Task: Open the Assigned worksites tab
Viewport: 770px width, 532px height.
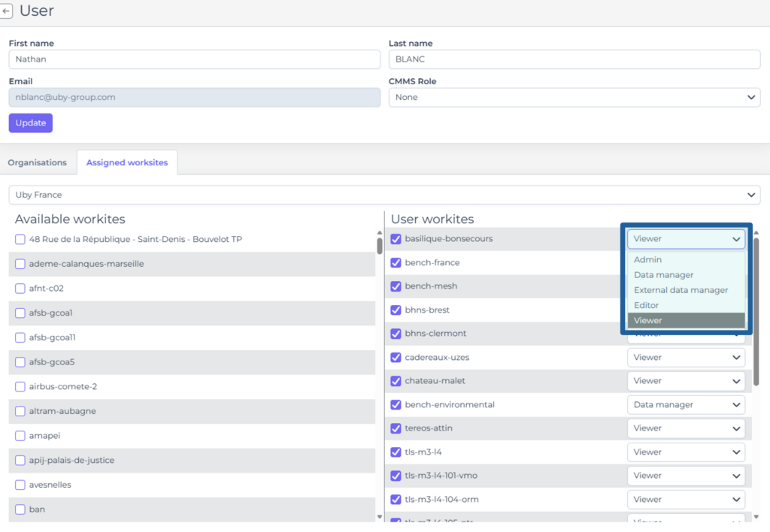Action: [127, 162]
